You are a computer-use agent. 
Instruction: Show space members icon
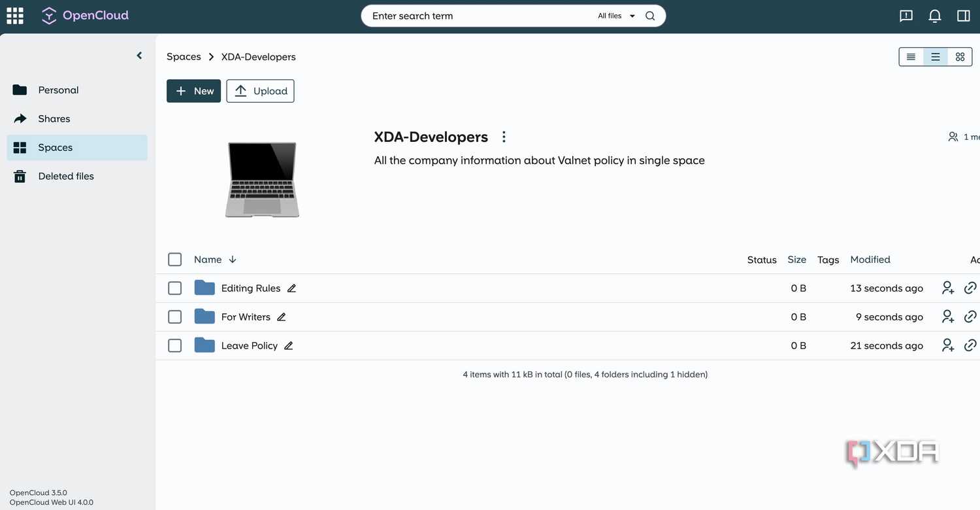pyautogui.click(x=953, y=137)
